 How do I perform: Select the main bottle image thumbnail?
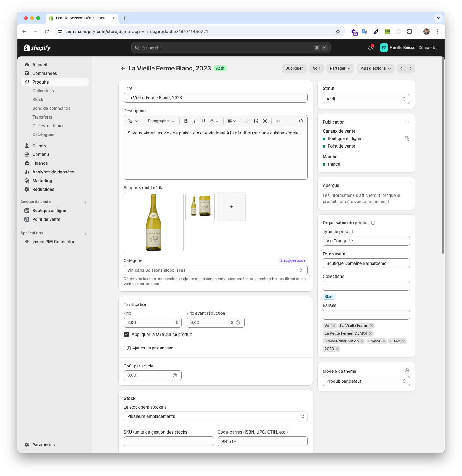[x=154, y=222]
